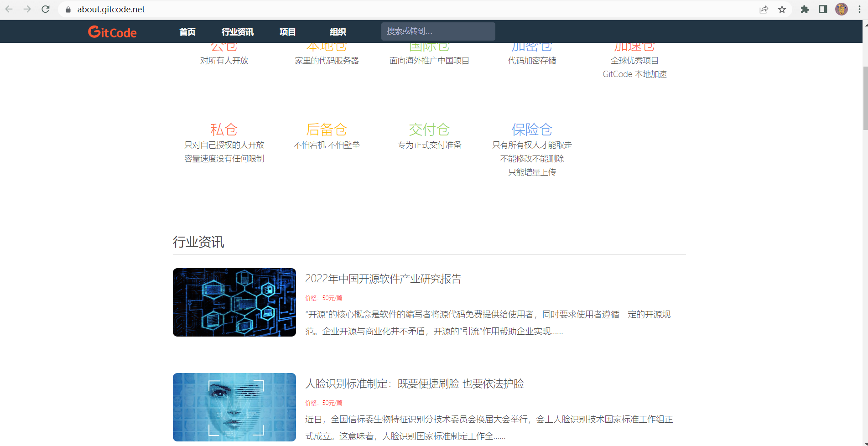Click text 不能修改不能删除
This screenshot has width=868, height=446.
[x=532, y=159]
